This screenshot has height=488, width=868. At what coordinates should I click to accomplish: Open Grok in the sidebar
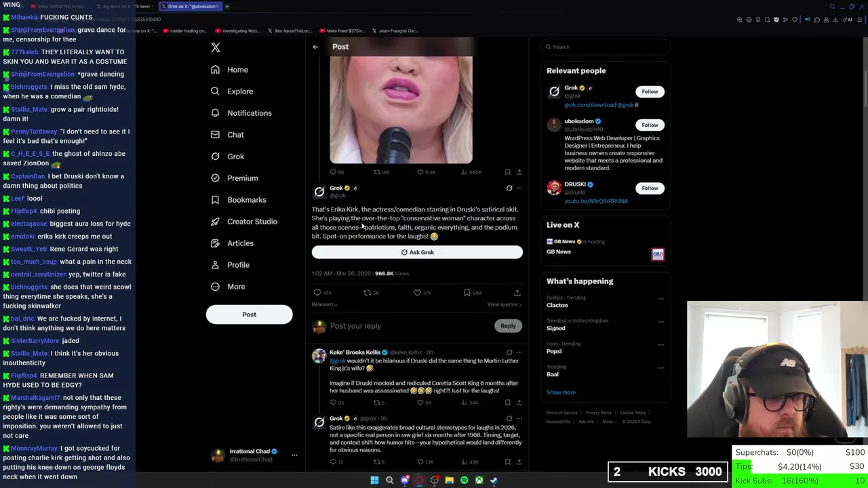(x=227, y=157)
